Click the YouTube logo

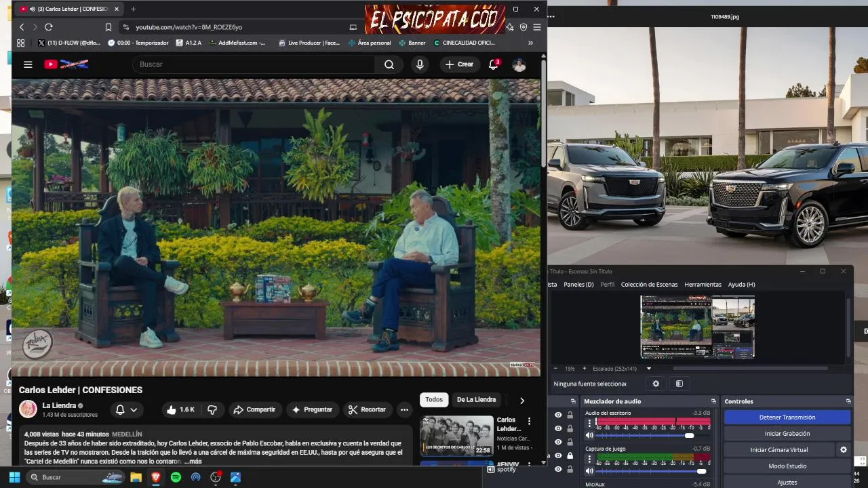point(66,64)
